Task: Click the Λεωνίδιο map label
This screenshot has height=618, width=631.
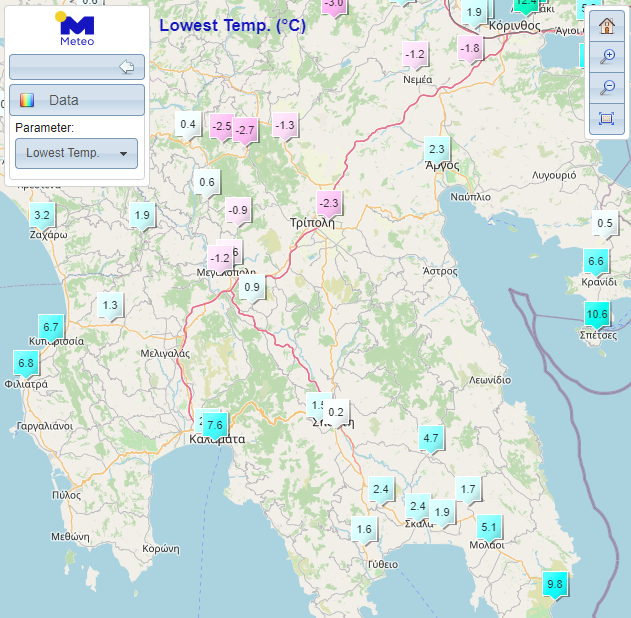Action: [490, 380]
